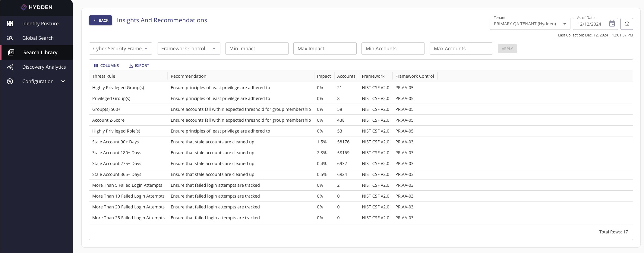Click the Configuration wrench icon

[x=10, y=81]
